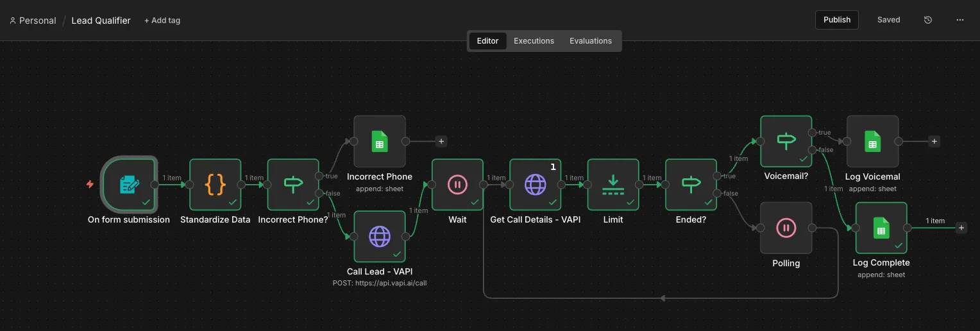Switch to the Editor tab
This screenshot has height=331, width=980.
coord(487,41)
